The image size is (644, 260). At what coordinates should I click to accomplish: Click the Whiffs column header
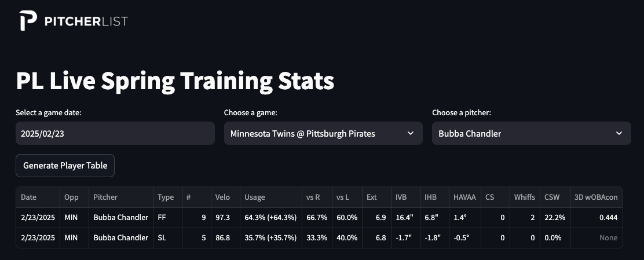coord(525,197)
